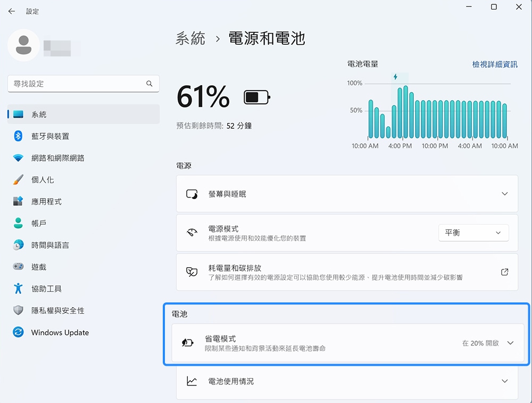Click the 電源 section heading
Screen dimensions: 532x403
pos(184,166)
